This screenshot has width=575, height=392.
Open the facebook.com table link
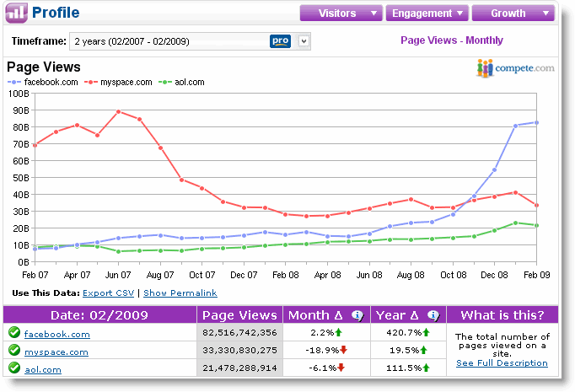pos(56,334)
